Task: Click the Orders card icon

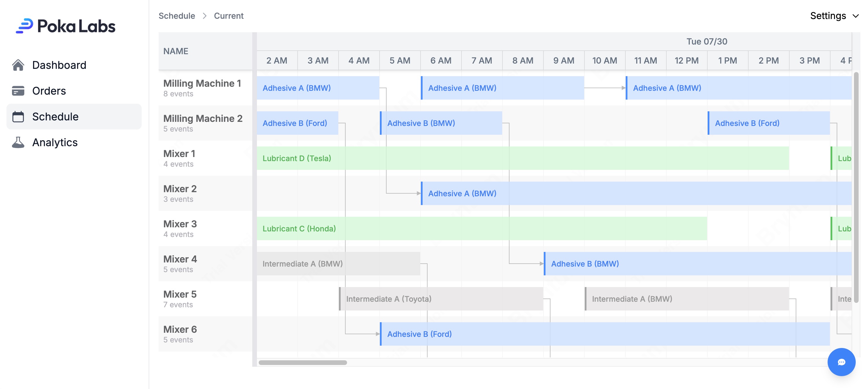Action: point(18,91)
